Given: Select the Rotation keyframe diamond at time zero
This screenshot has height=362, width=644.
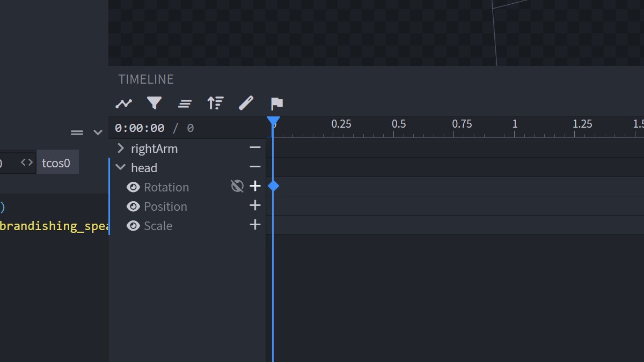Looking at the screenshot, I should pyautogui.click(x=274, y=186).
